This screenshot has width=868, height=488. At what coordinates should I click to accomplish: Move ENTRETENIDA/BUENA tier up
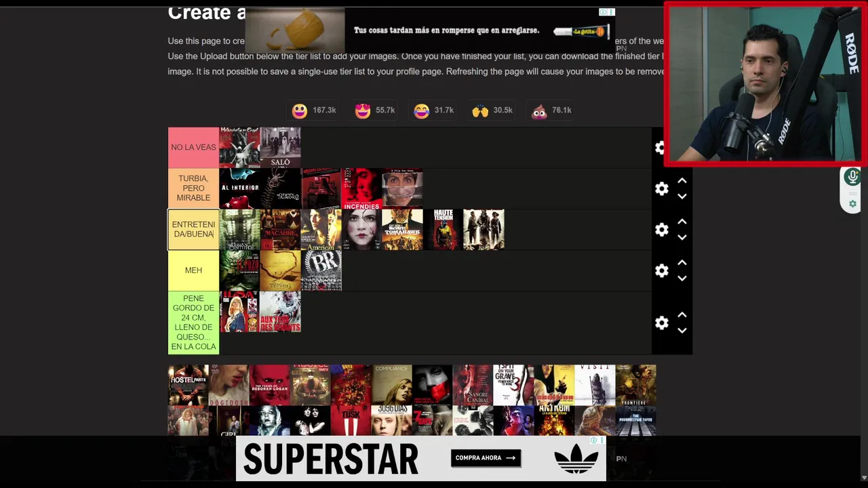(682, 222)
